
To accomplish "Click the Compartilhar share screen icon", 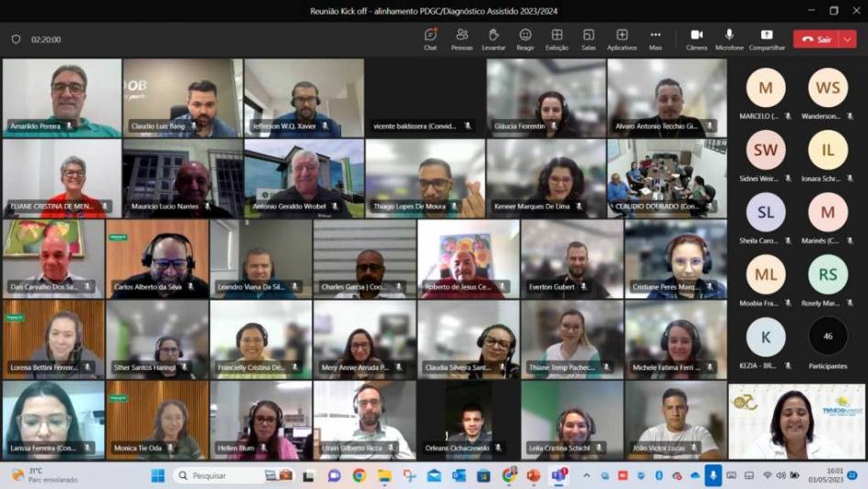I will click(767, 39).
